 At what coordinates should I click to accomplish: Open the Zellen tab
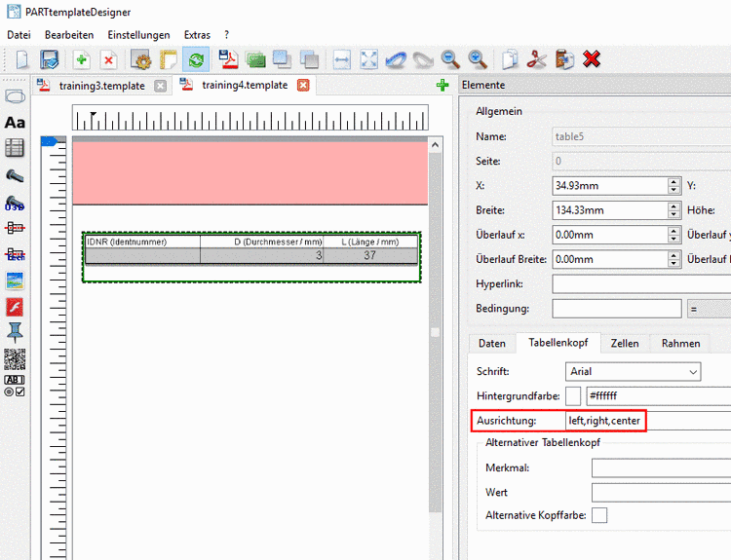[625, 344]
